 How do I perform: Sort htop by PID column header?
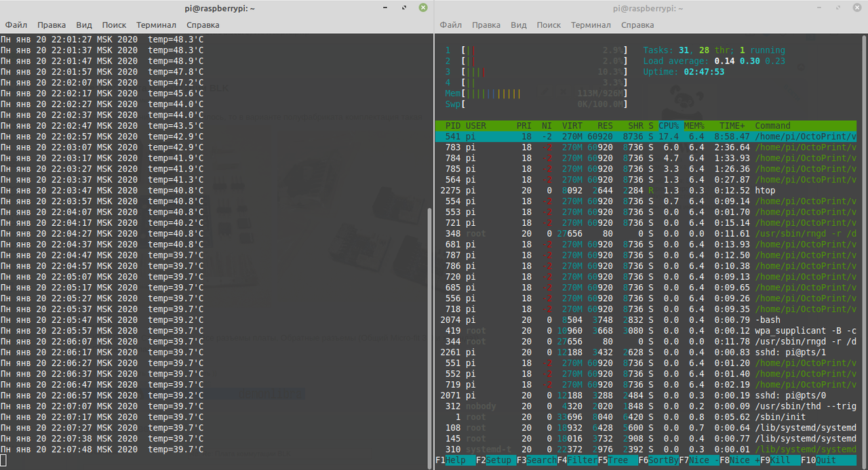tap(453, 125)
